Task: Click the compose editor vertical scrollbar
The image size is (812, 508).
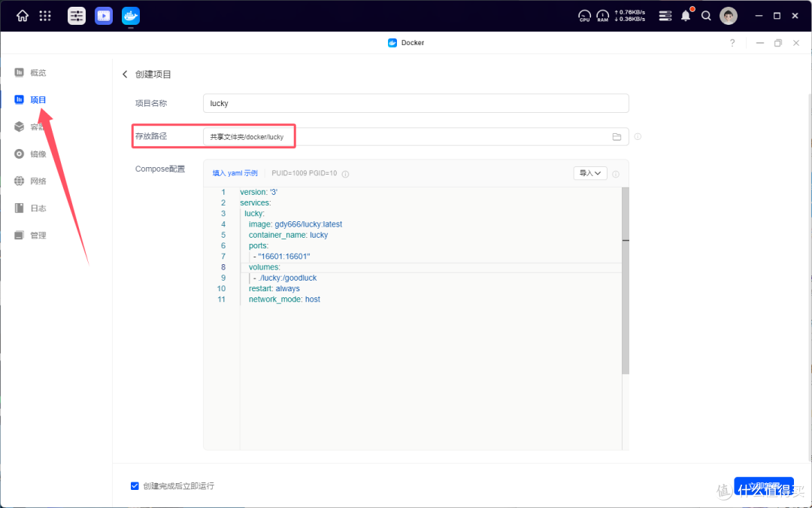Action: point(626,280)
